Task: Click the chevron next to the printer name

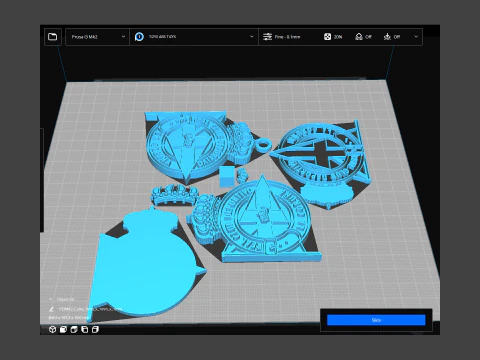Action: pyautogui.click(x=123, y=37)
